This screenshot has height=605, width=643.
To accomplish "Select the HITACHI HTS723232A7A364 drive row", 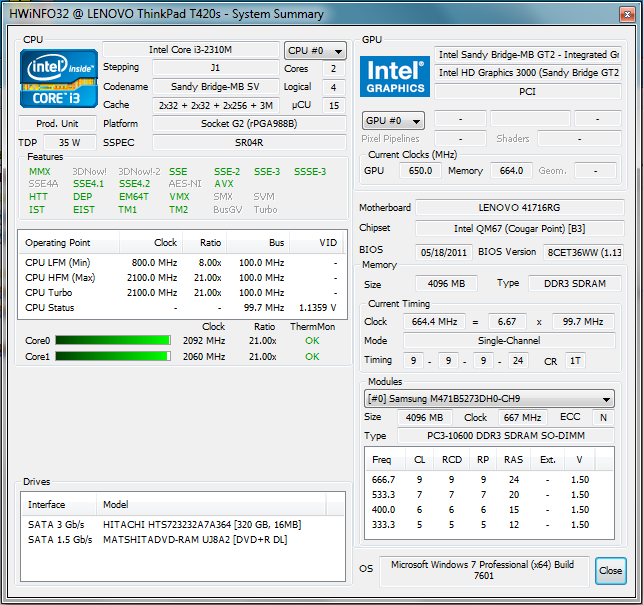I will click(x=183, y=525).
